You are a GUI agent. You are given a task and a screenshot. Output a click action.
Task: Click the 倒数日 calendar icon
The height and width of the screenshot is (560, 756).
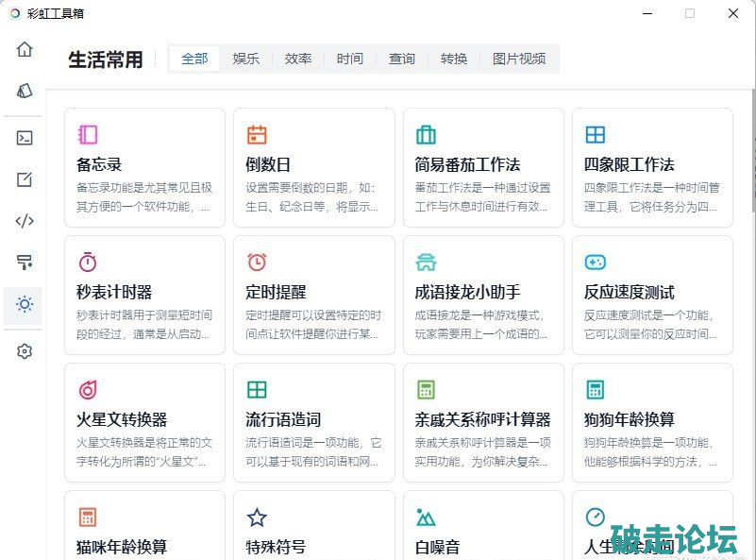(257, 135)
